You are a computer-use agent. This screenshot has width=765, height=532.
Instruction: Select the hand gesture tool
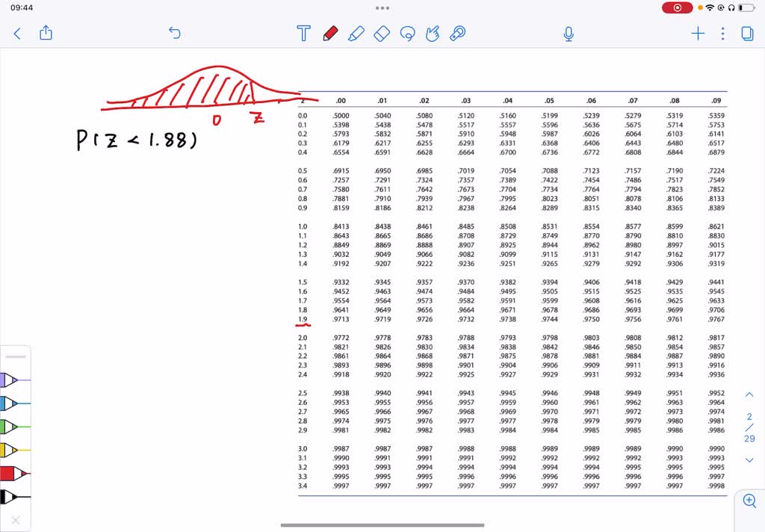pyautogui.click(x=432, y=34)
